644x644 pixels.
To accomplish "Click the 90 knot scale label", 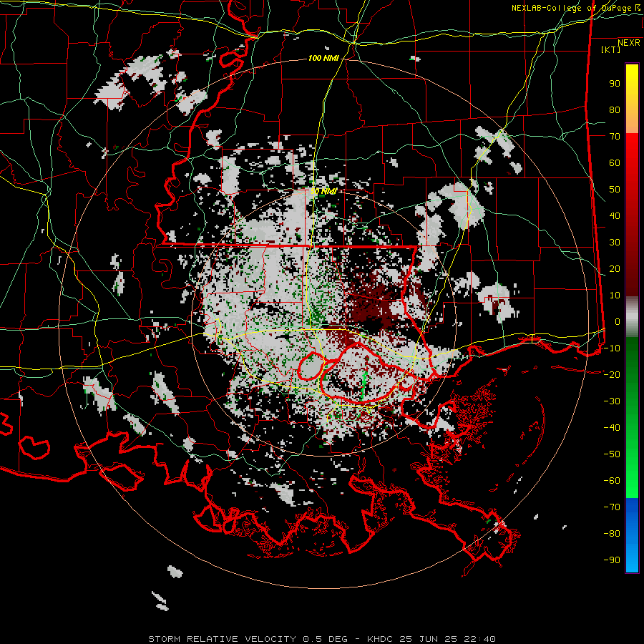I will click(615, 84).
